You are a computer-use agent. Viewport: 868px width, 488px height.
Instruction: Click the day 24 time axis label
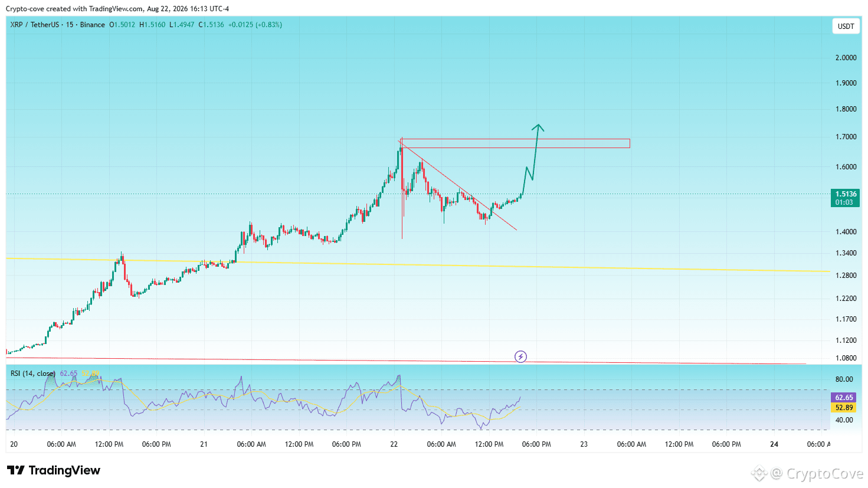coord(774,444)
